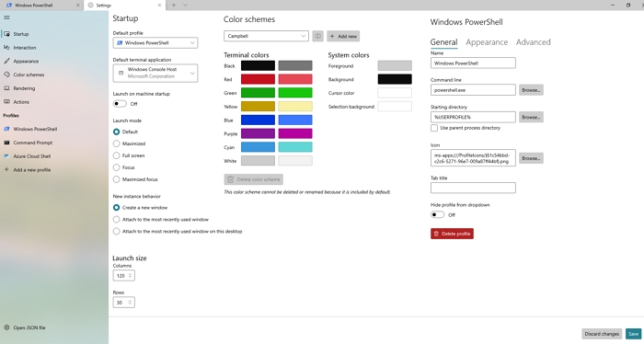Select Maximized launch mode
644x344 pixels.
point(117,143)
